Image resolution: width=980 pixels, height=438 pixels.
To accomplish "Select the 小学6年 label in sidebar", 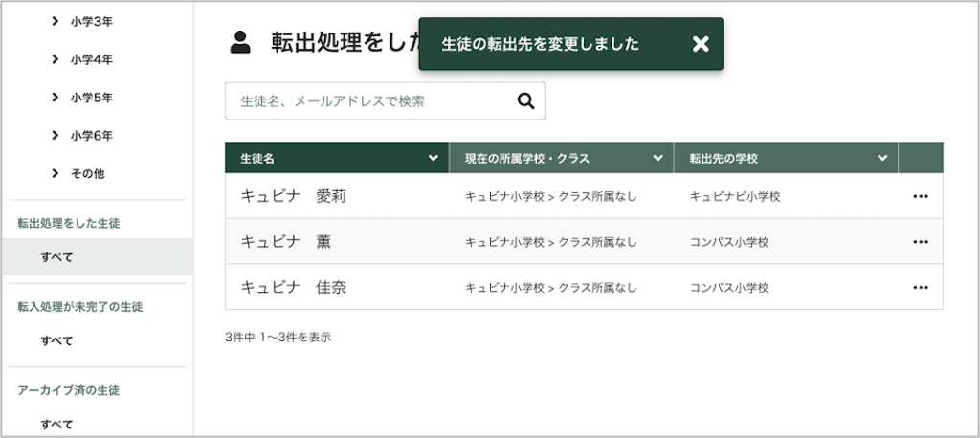I will [x=91, y=135].
